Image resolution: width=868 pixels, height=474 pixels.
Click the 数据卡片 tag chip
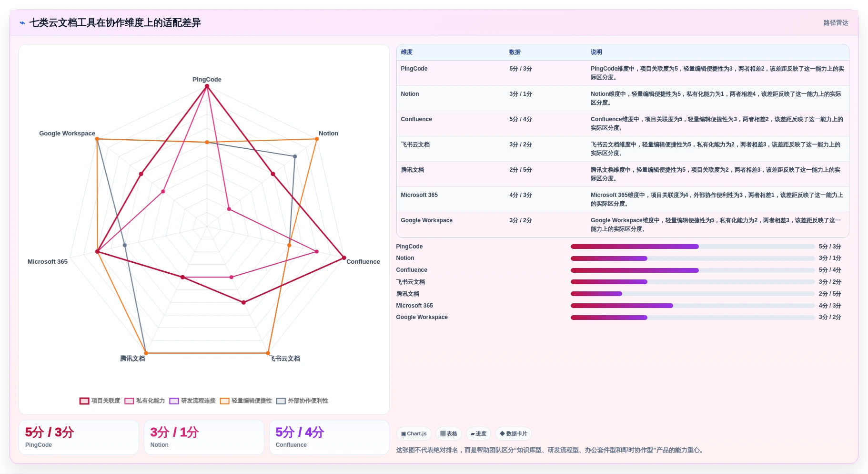(x=514, y=434)
